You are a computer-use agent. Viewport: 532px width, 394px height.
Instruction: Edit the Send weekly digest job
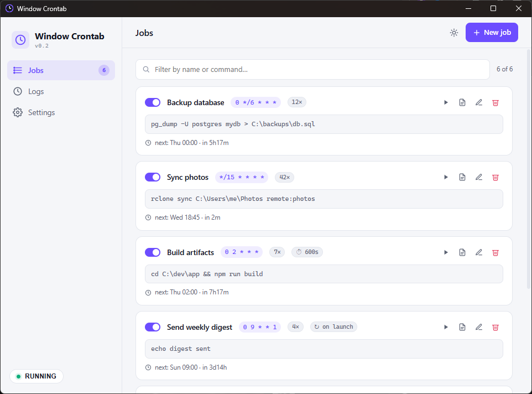click(479, 327)
